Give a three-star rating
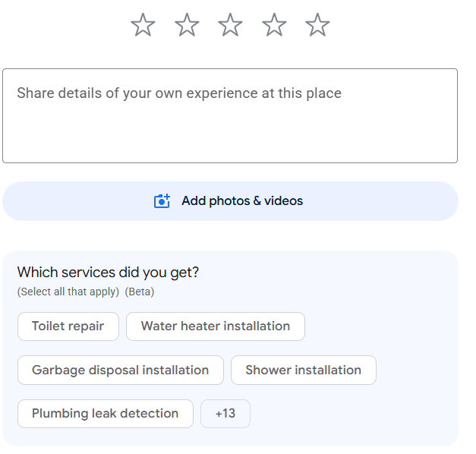Image resolution: width=476 pixels, height=454 pixels. tap(231, 25)
